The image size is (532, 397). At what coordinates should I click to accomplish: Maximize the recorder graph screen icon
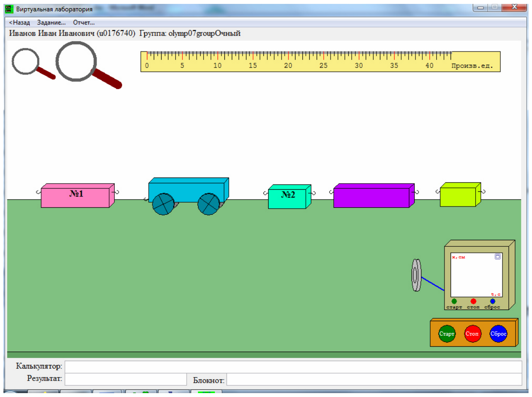point(498,257)
